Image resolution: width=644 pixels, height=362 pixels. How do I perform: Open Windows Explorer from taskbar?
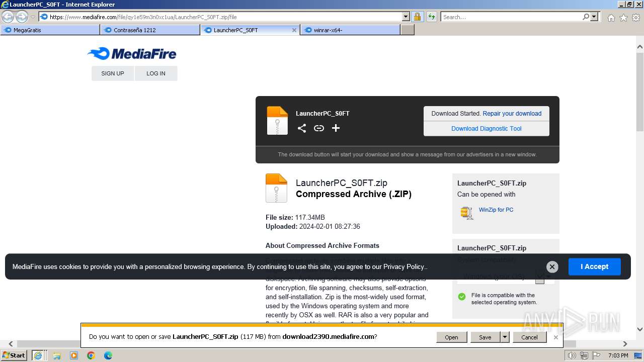[x=57, y=355]
